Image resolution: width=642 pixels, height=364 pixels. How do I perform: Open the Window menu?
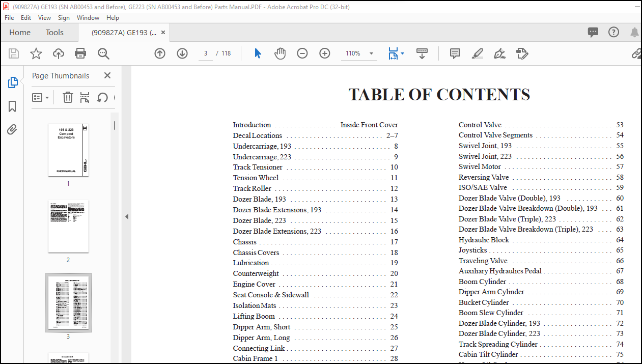pyautogui.click(x=88, y=17)
